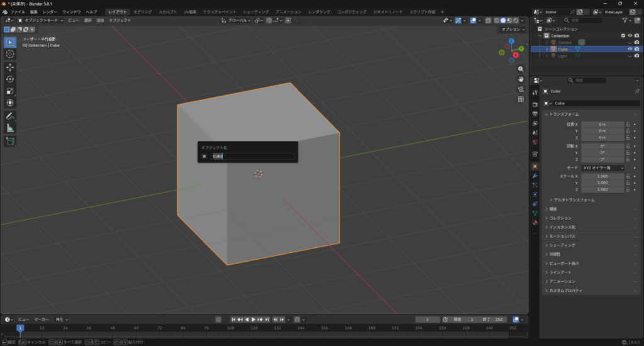The height and width of the screenshot is (346, 644).
Task: Open the ファイル menu
Action: click(18, 12)
